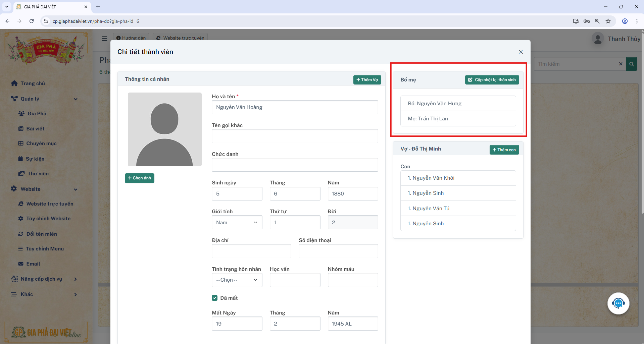Open Sự kiện in sidebar
This screenshot has width=644, height=344.
point(35,159)
